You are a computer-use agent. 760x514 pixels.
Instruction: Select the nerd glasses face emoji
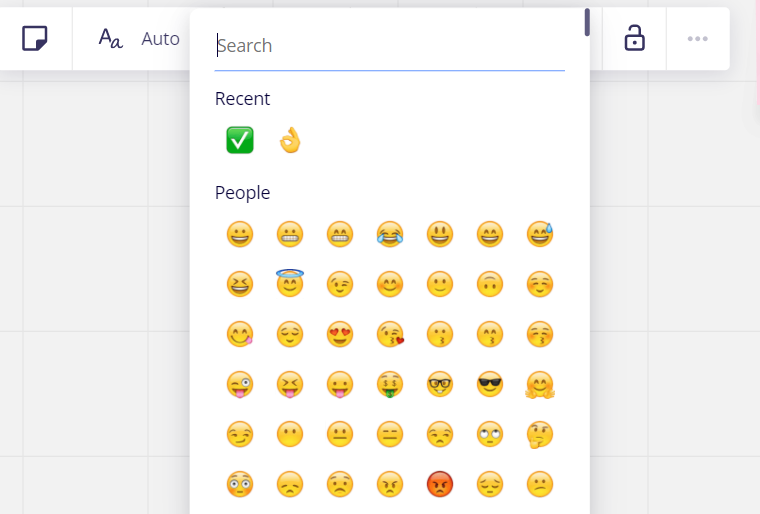[x=440, y=384]
